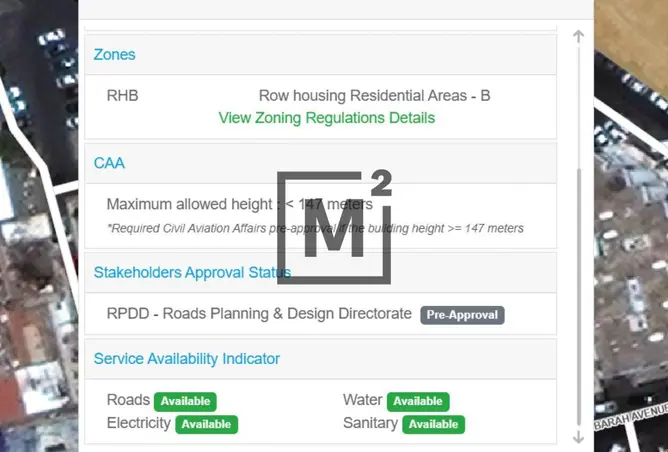Click RPDD - Roads Planning & Design Directorate
This screenshot has width=668, height=452.
[259, 314]
